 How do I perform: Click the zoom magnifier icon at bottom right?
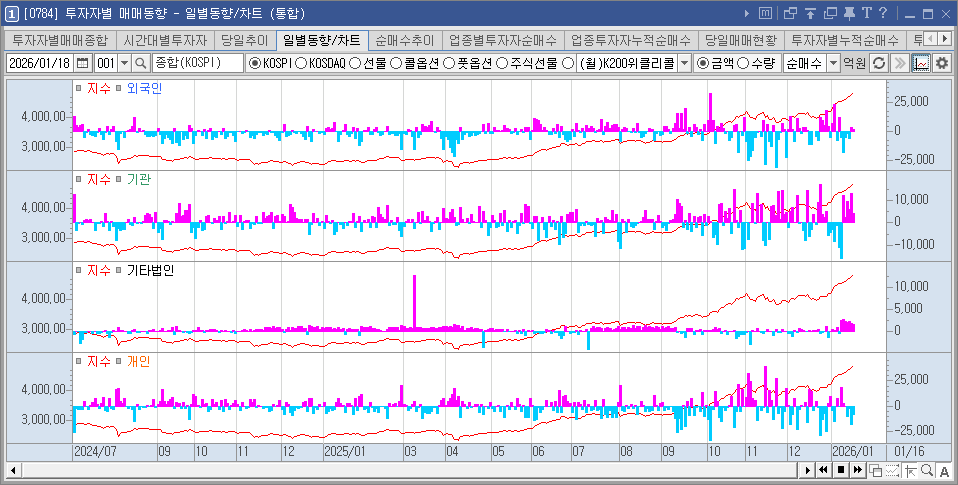(927, 470)
